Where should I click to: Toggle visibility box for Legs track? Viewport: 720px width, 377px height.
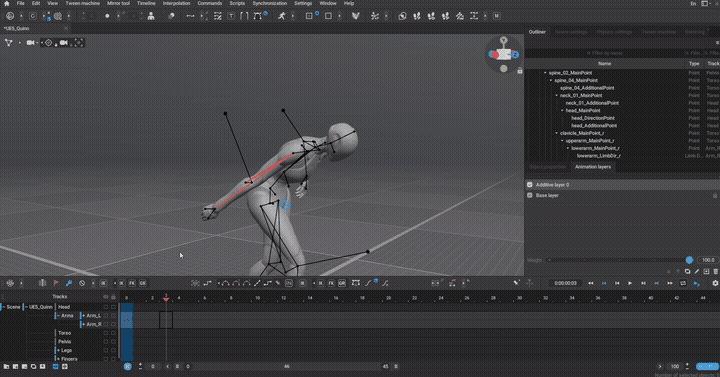click(106, 350)
